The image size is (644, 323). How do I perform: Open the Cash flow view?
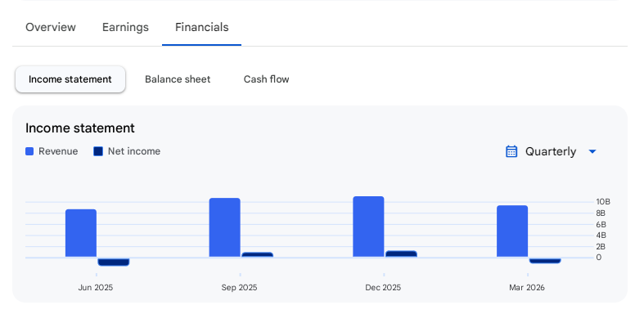coord(266,79)
